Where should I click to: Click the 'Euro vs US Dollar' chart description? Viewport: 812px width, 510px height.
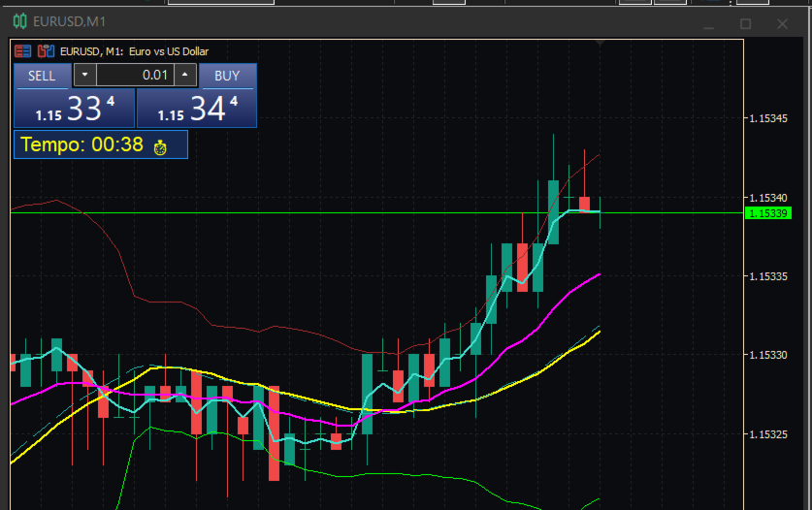click(169, 51)
